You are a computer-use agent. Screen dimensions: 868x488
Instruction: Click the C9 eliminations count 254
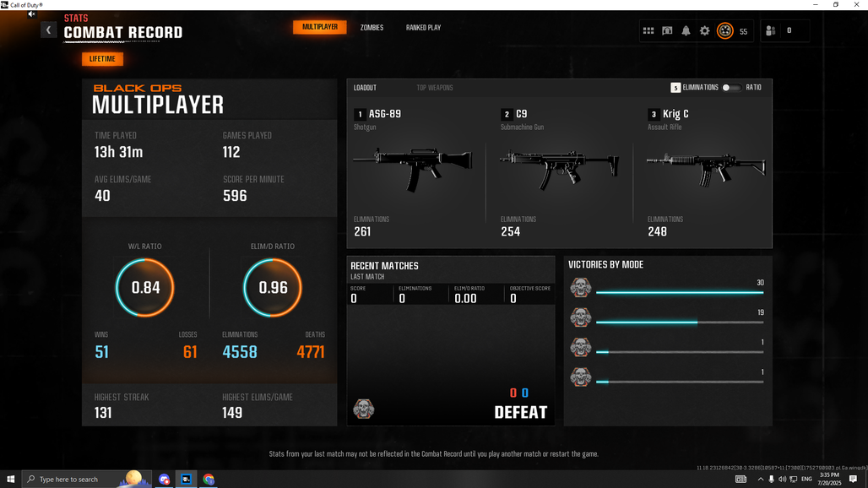coord(510,232)
